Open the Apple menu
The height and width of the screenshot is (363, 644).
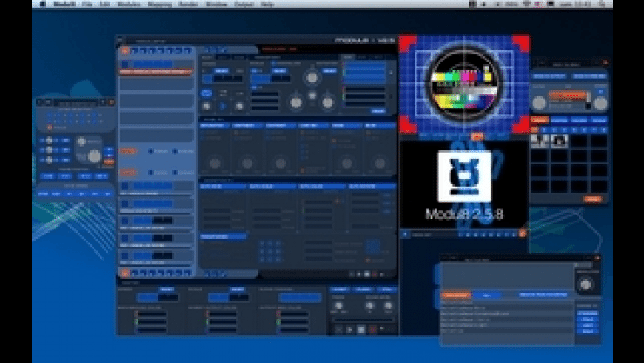coord(42,4)
